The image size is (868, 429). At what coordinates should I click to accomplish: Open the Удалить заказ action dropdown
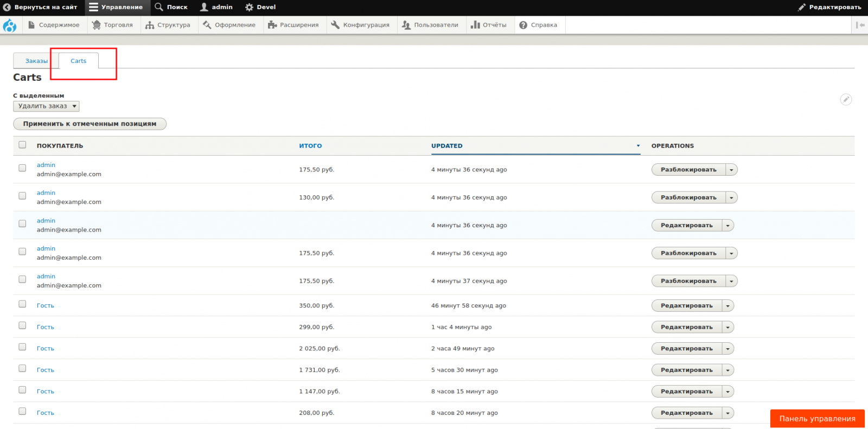click(46, 106)
